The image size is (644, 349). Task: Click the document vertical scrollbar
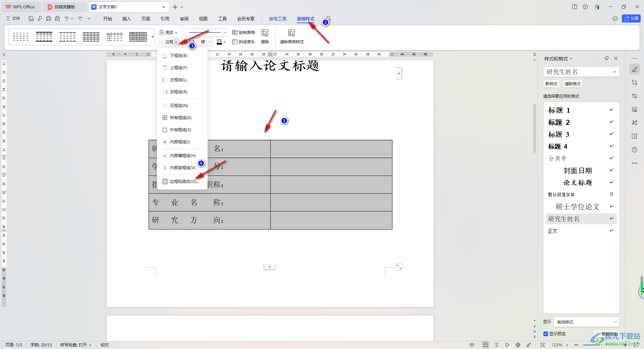click(x=535, y=129)
